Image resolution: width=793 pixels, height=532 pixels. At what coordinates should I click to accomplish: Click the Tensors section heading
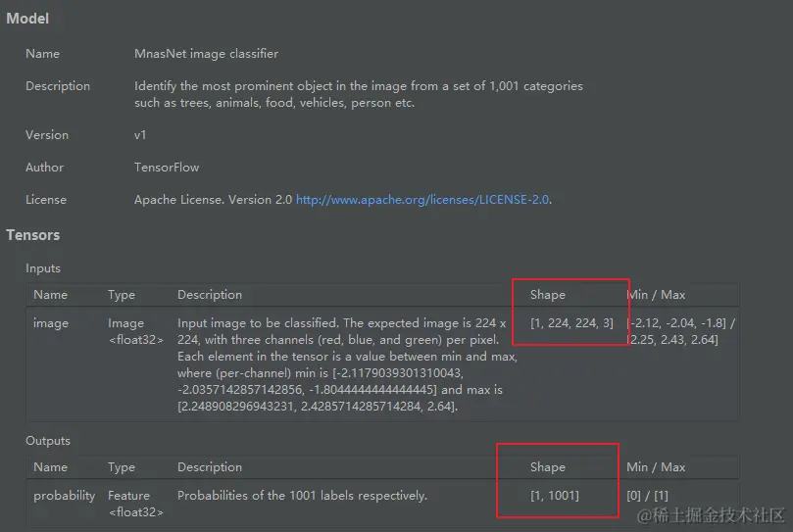click(x=33, y=235)
